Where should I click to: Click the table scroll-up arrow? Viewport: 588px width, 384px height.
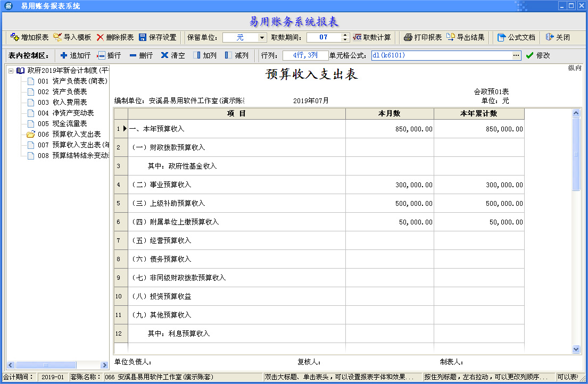pos(576,113)
